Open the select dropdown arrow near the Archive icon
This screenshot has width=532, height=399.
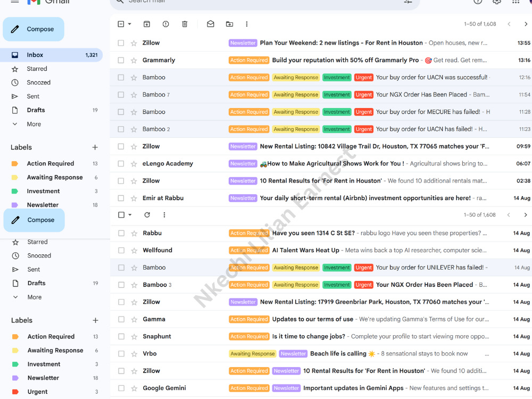130,24
